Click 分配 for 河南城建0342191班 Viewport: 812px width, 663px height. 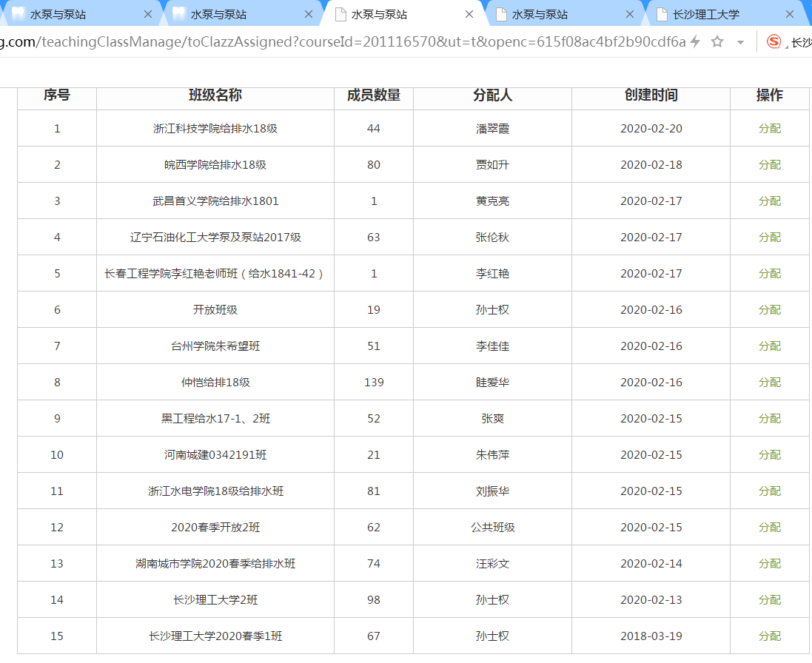click(x=769, y=455)
